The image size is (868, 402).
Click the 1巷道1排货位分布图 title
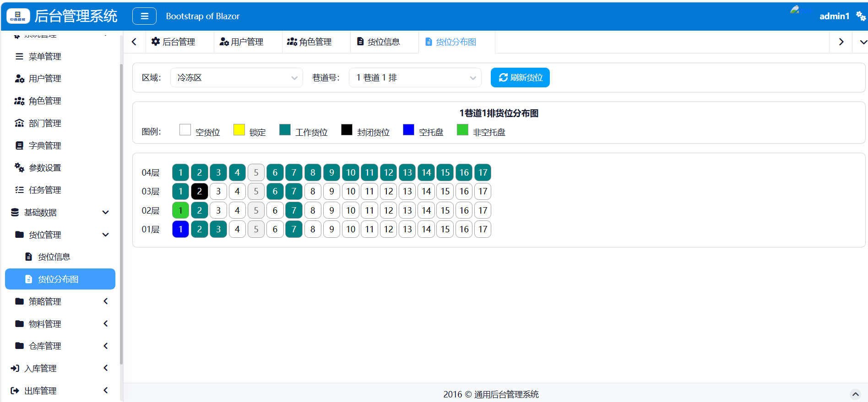[499, 113]
